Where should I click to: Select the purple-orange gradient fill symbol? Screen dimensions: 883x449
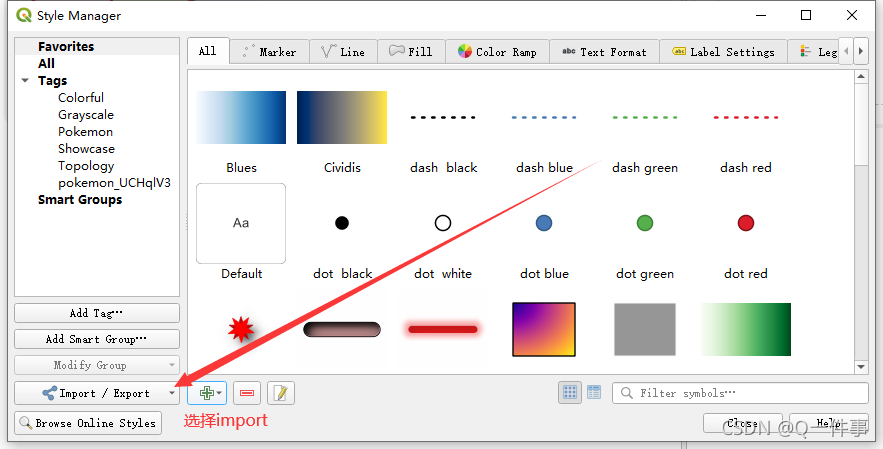(x=544, y=330)
